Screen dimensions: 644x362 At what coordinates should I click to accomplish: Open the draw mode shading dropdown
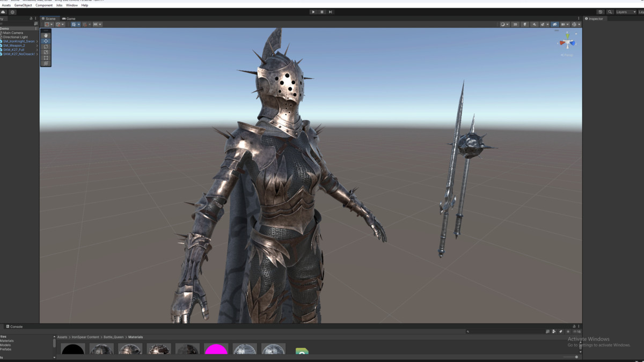(x=505, y=24)
